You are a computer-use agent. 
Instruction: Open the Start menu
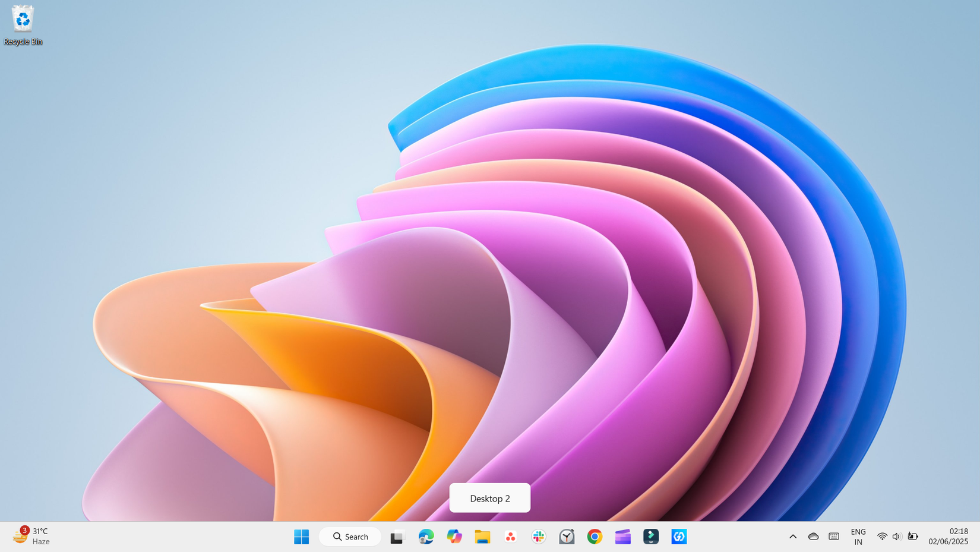(x=301, y=537)
